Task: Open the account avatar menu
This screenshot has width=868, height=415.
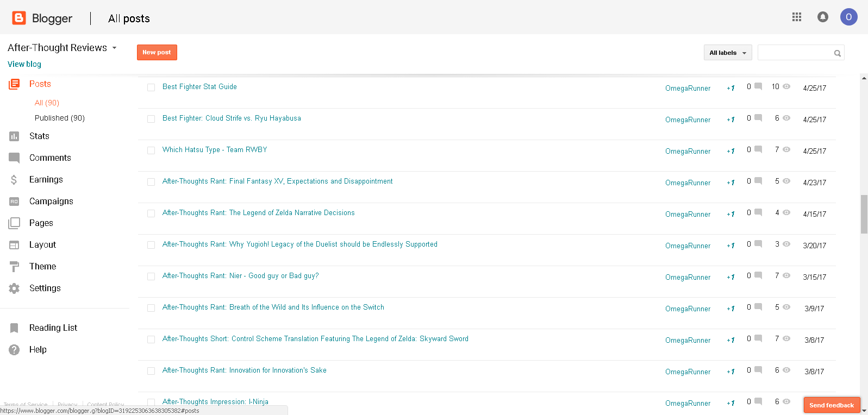Action: (849, 17)
